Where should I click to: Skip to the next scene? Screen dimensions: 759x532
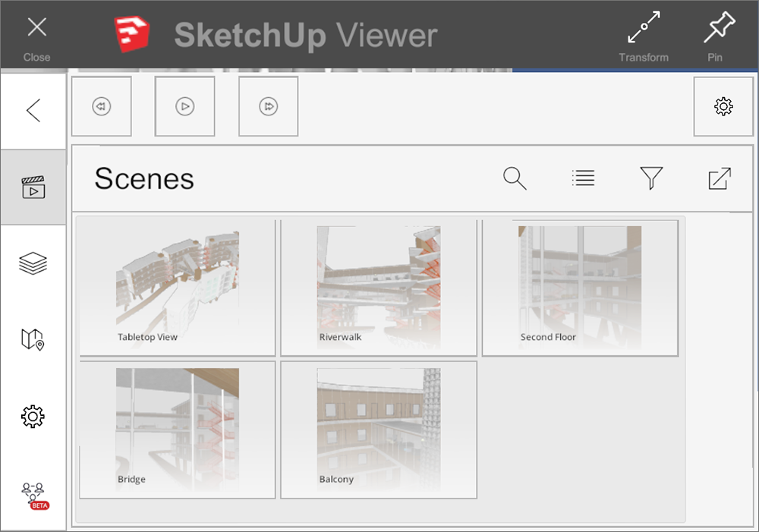(x=269, y=106)
